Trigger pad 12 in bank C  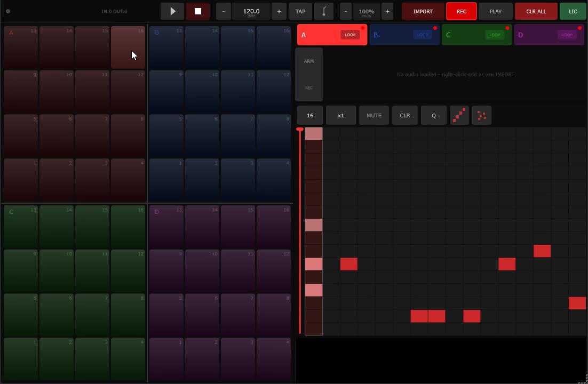click(x=128, y=271)
